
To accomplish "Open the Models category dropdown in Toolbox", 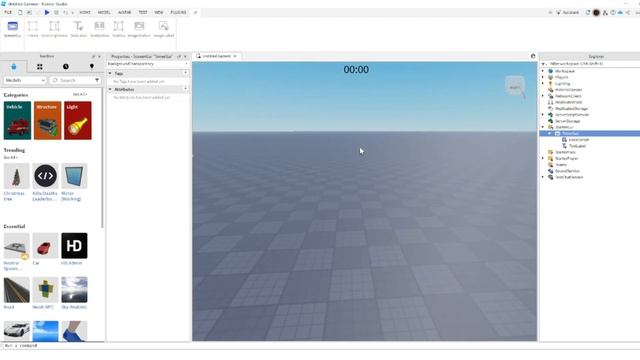I will 25,80.
